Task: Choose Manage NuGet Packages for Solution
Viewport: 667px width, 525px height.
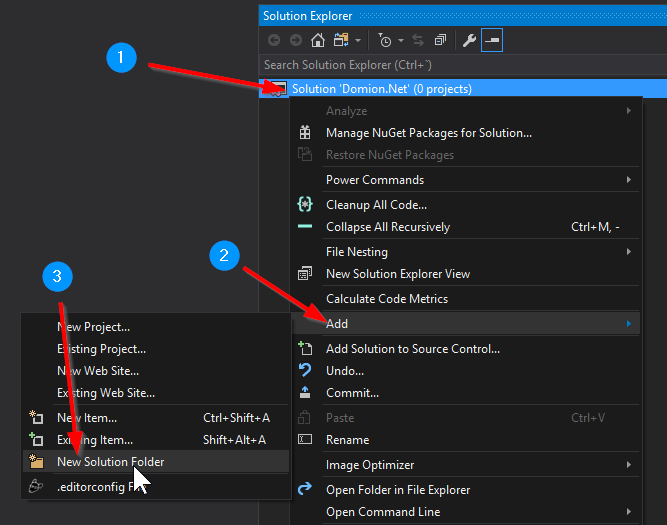Action: point(466,133)
